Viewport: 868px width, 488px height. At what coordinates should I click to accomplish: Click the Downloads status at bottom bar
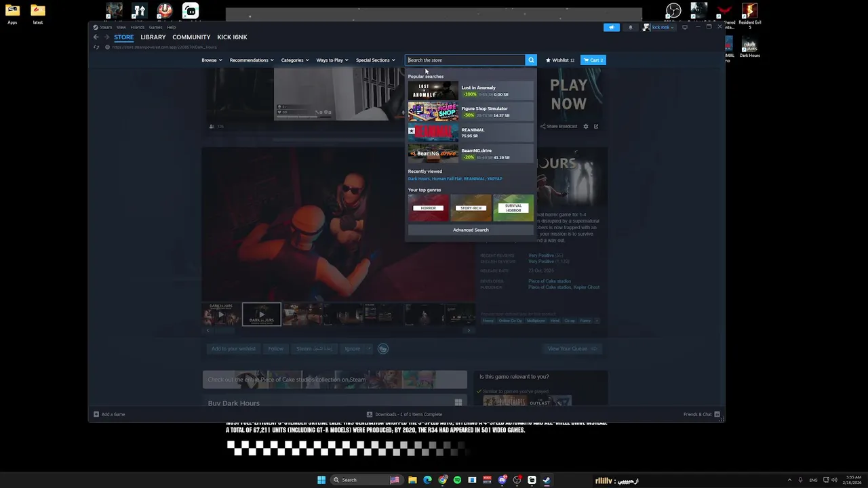click(404, 414)
